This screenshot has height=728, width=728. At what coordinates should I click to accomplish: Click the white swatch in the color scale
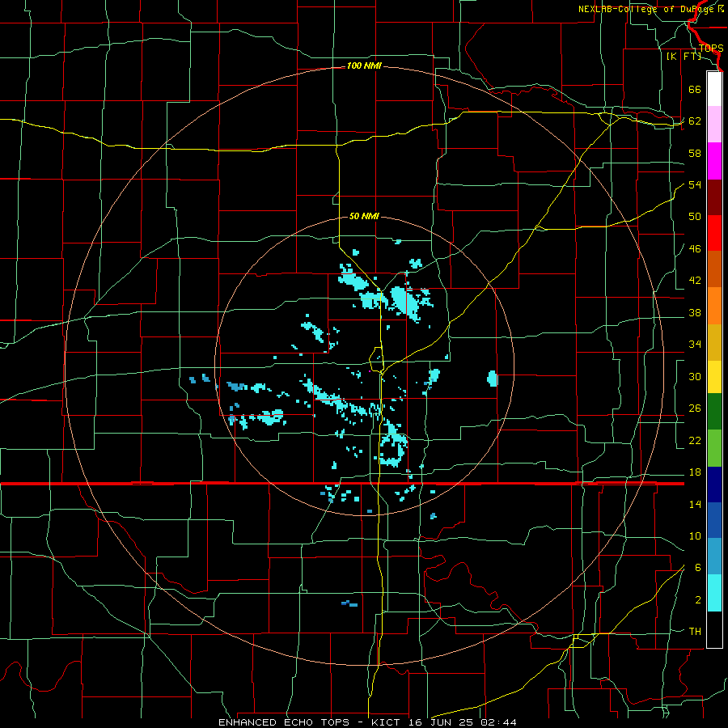(x=714, y=89)
